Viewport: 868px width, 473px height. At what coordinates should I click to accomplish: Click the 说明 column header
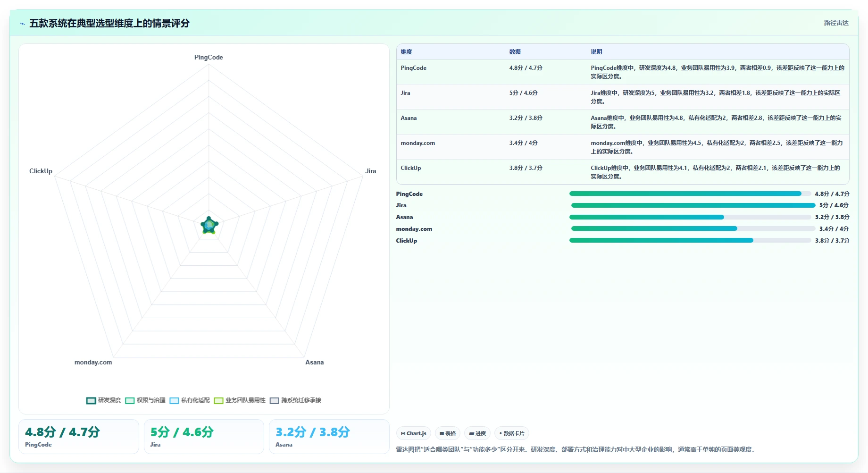pyautogui.click(x=597, y=52)
